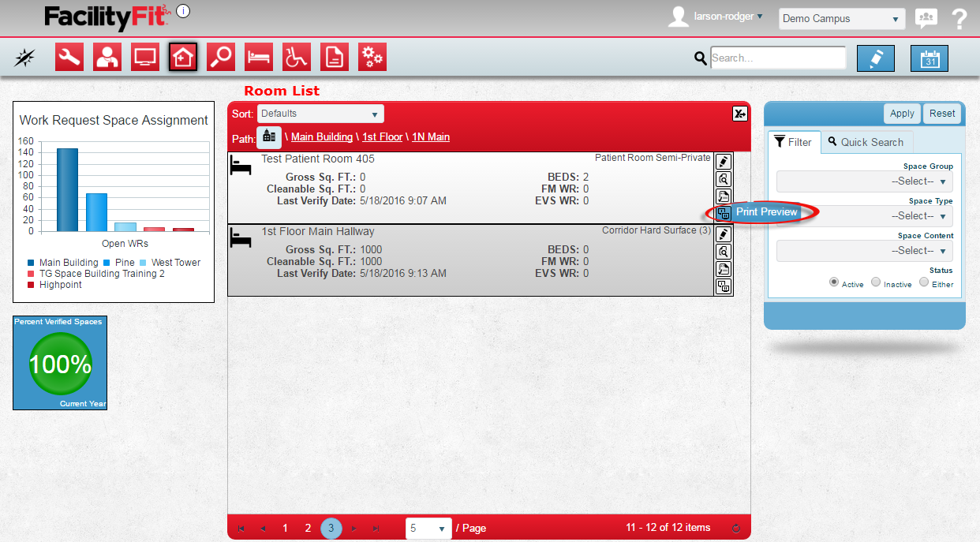Click the calendar icon button
Screen dimensions: 980x542
click(x=930, y=58)
